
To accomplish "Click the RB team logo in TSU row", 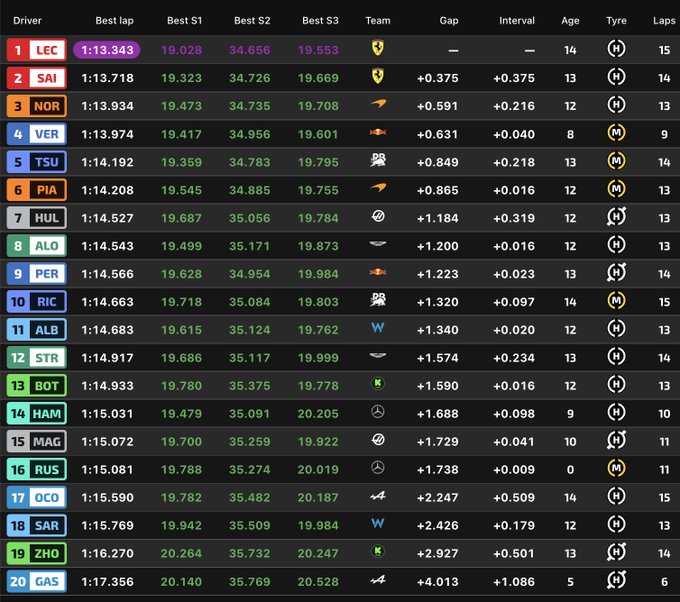I will coord(378,160).
